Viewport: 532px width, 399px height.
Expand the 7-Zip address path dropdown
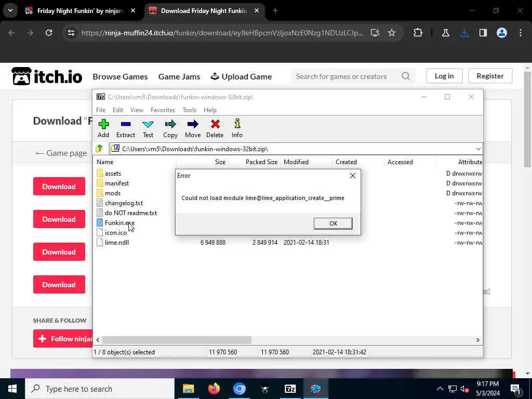coord(478,149)
